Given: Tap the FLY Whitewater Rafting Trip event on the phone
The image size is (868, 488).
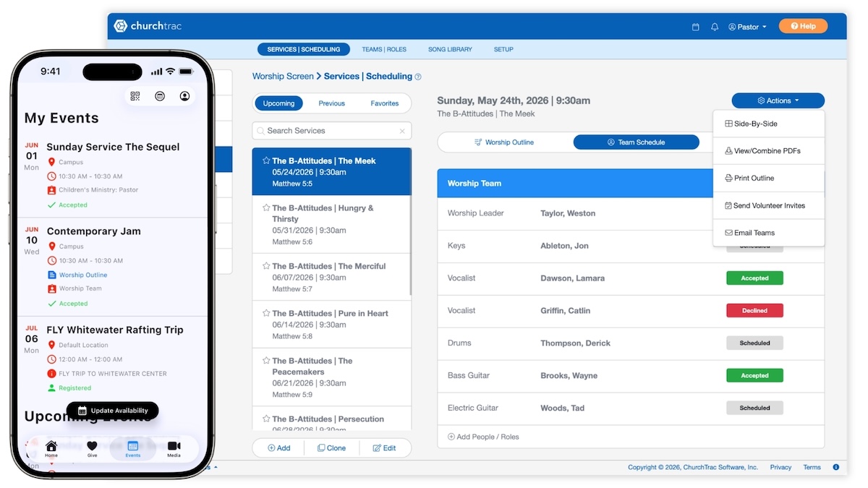Looking at the screenshot, I should click(x=113, y=359).
